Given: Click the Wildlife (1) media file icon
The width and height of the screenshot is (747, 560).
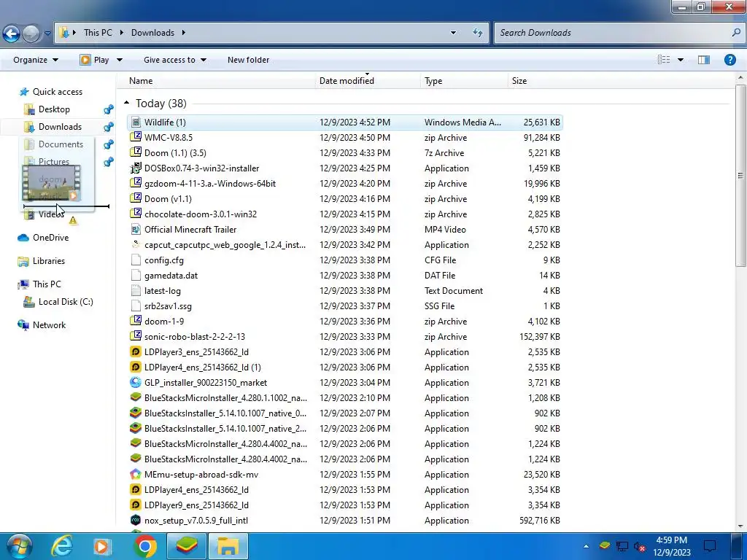Looking at the screenshot, I should (136, 122).
